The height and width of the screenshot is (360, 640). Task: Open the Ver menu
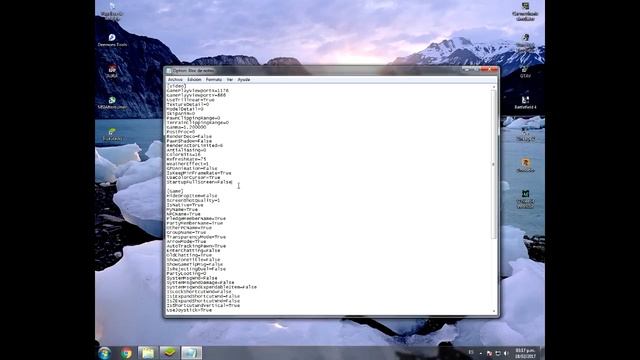(x=230, y=80)
